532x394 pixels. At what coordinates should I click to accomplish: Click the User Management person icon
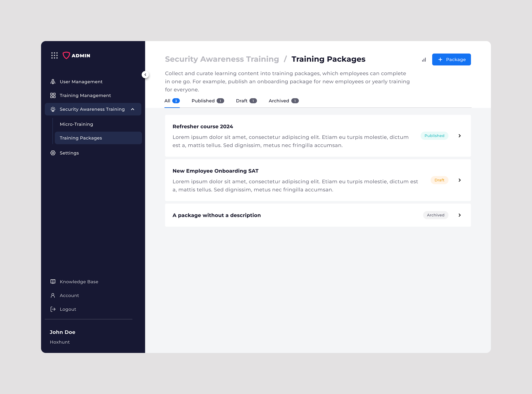53,82
